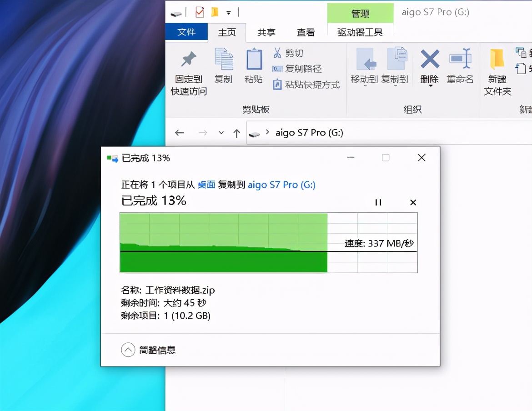Open the 共享 (Share) ribbon tab
The width and height of the screenshot is (532, 411).
pos(265,32)
